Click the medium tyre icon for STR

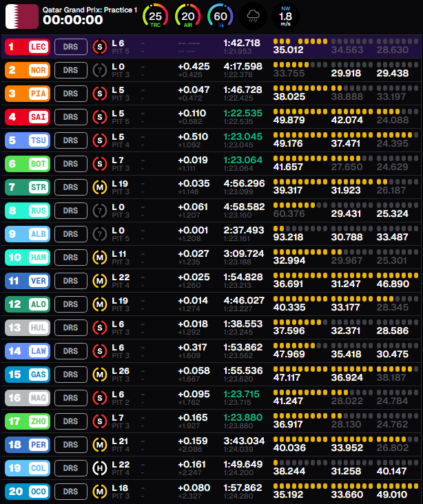pyautogui.click(x=100, y=187)
